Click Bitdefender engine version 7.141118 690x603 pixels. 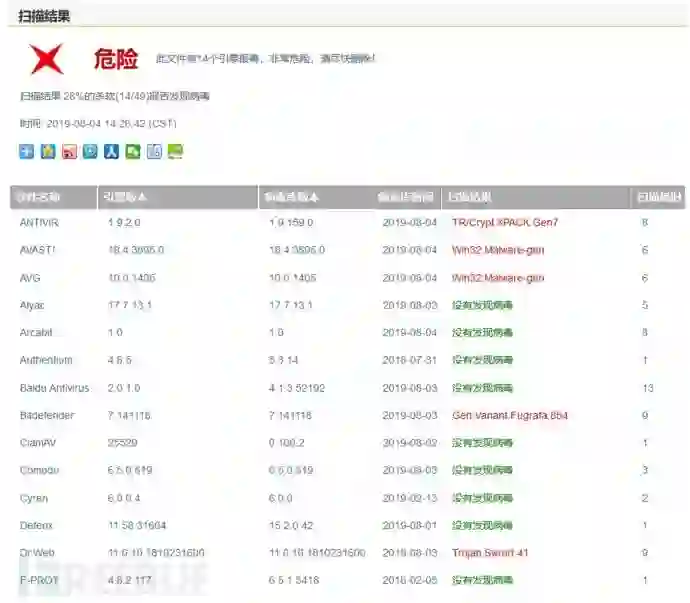coord(129,415)
